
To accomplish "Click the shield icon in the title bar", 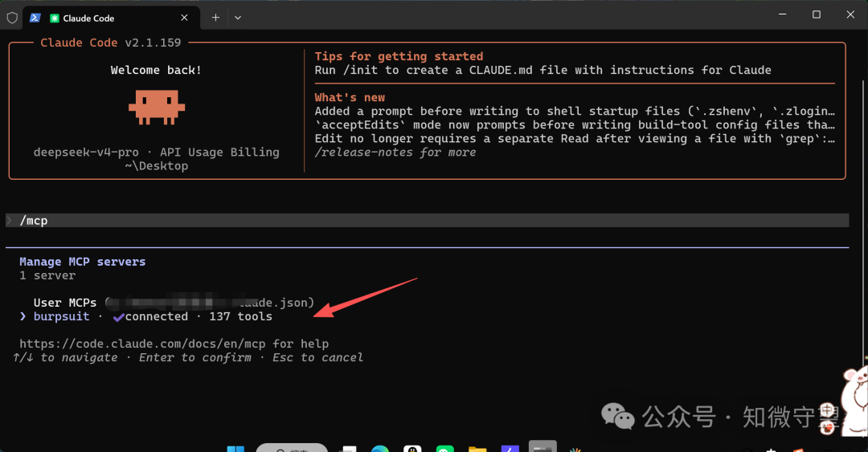I will pyautogui.click(x=12, y=18).
